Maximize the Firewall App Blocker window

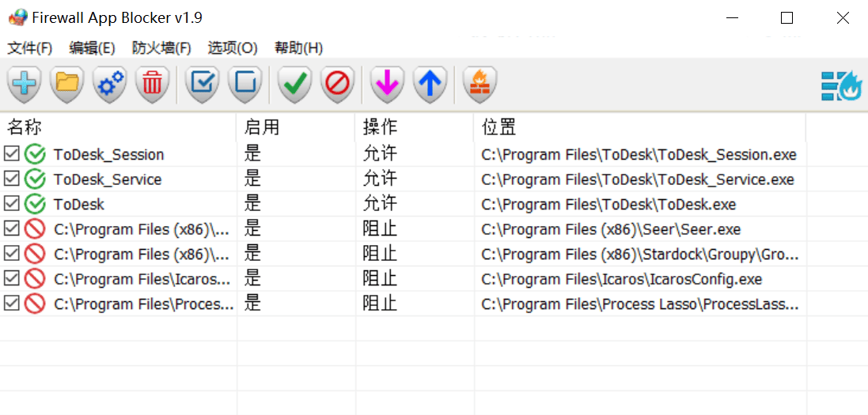[787, 18]
